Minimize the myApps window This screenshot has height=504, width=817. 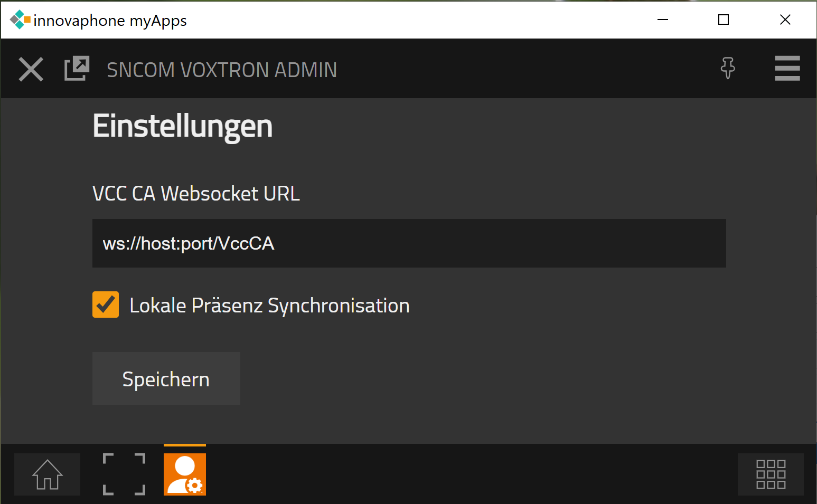coord(663,20)
